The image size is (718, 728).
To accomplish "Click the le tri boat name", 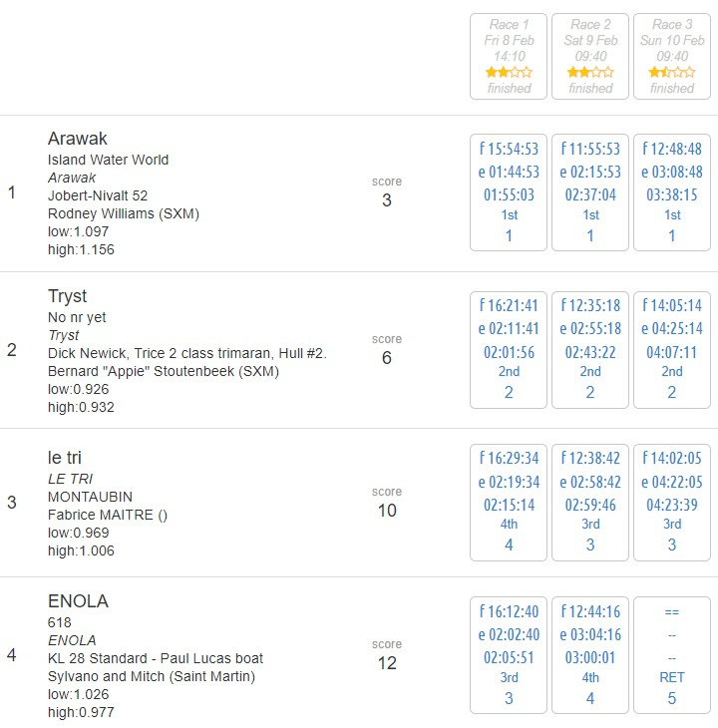I will tap(65, 458).
